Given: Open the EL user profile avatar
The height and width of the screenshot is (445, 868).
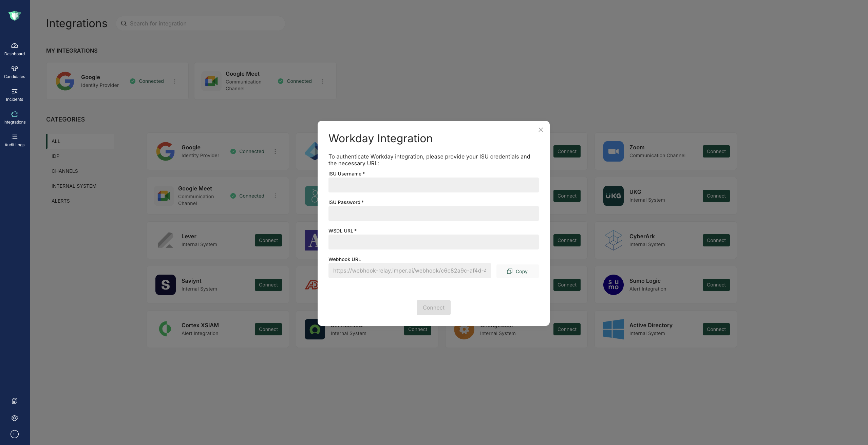Looking at the screenshot, I should point(15,434).
